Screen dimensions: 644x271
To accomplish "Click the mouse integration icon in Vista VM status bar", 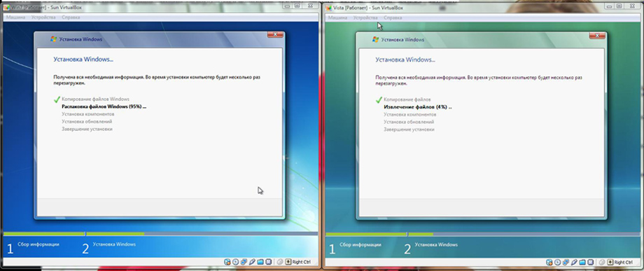I will click(602, 262).
